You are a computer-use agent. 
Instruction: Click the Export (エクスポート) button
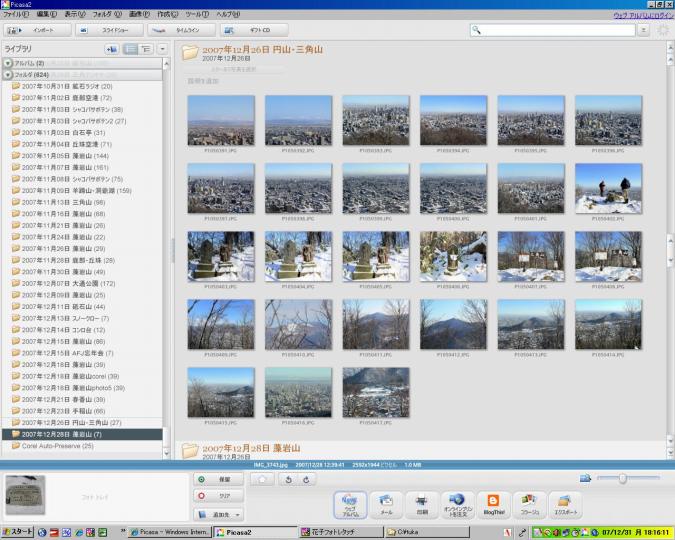point(564,504)
